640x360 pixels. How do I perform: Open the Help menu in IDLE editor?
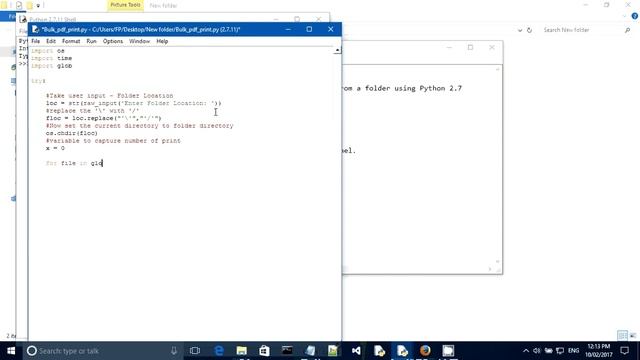[162, 41]
